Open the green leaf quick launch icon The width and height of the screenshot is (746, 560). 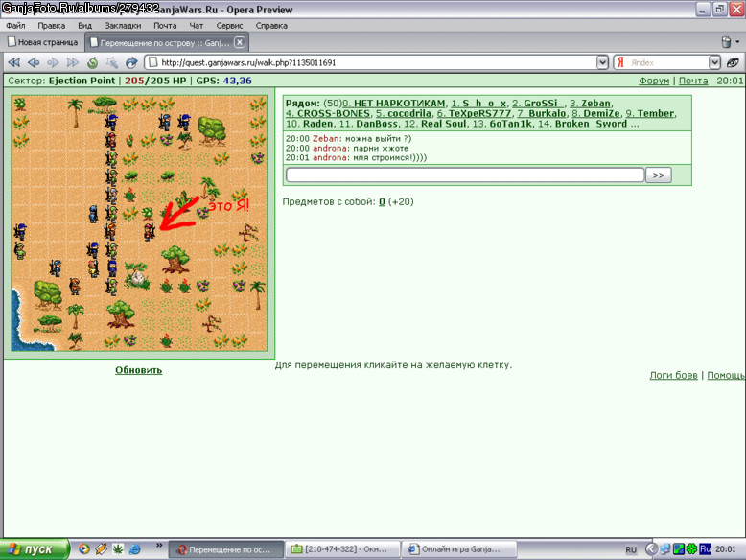pos(118,549)
